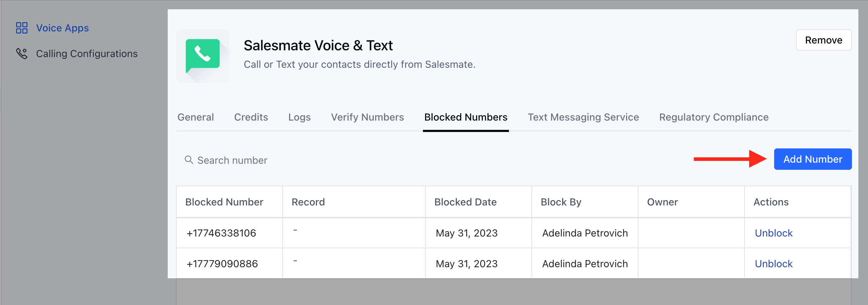Open the Text Messaging Service tab
This screenshot has height=305, width=868.
point(583,117)
